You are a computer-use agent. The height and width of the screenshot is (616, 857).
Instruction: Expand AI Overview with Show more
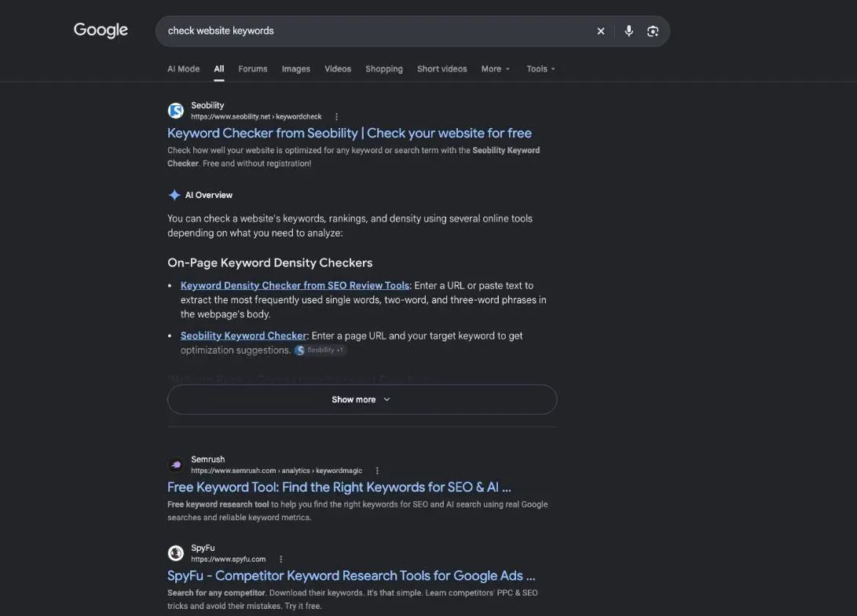(x=362, y=400)
